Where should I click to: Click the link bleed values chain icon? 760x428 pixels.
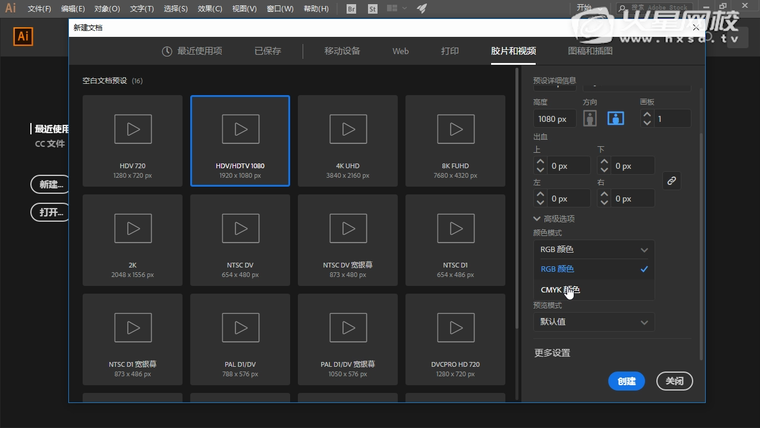click(672, 181)
